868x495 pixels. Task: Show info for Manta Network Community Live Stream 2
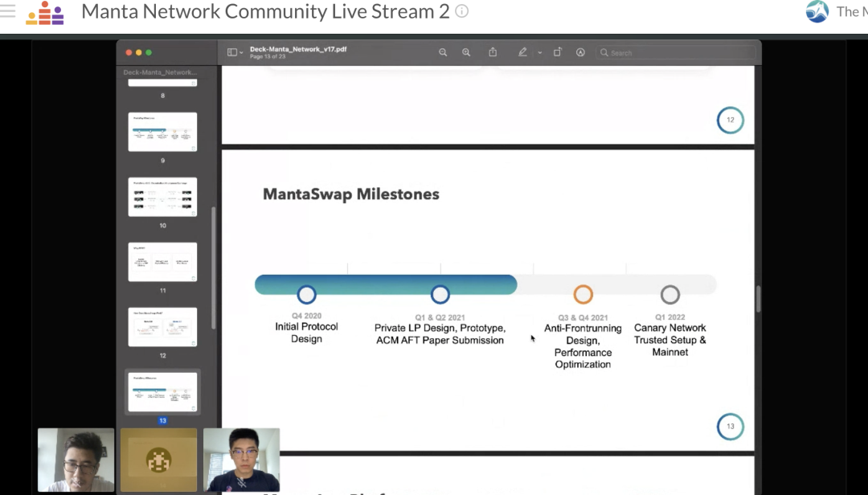point(461,11)
